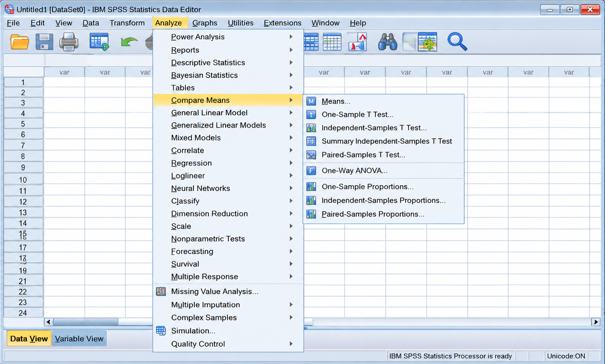Open the View menu
Viewport: 605px width, 364px height.
(64, 23)
